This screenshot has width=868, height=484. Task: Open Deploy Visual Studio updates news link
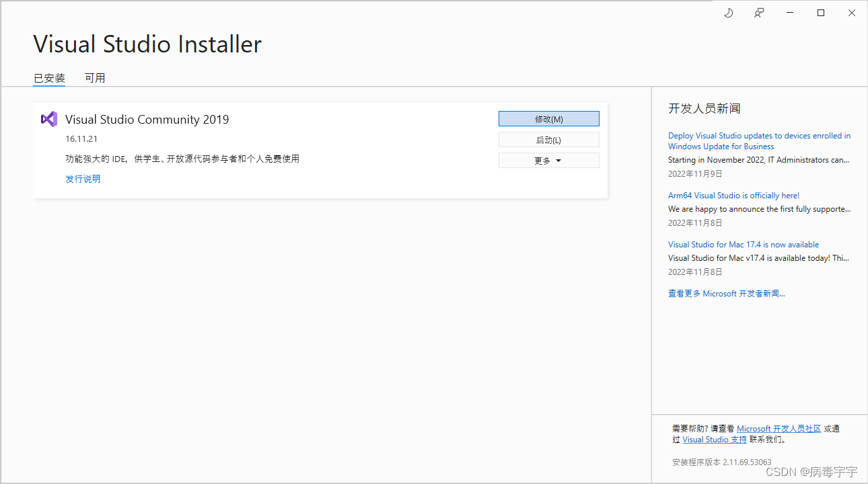click(x=759, y=141)
